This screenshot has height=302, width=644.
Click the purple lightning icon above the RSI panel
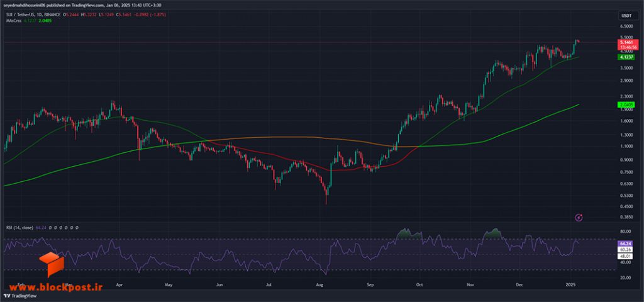click(x=579, y=217)
